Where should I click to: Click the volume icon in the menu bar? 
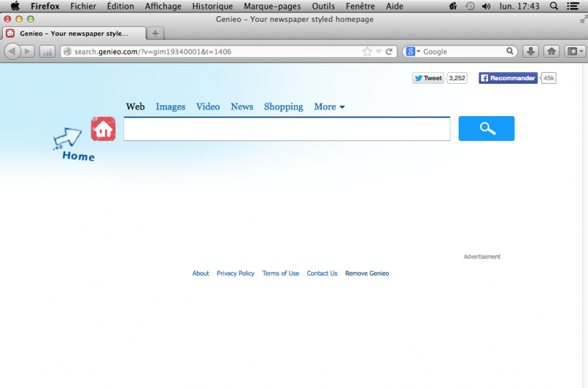[x=486, y=6]
